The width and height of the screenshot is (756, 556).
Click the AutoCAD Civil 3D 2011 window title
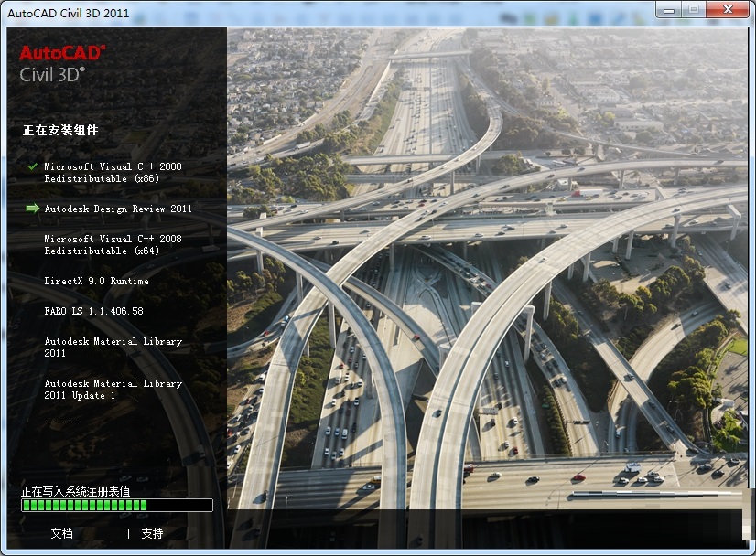coord(69,13)
